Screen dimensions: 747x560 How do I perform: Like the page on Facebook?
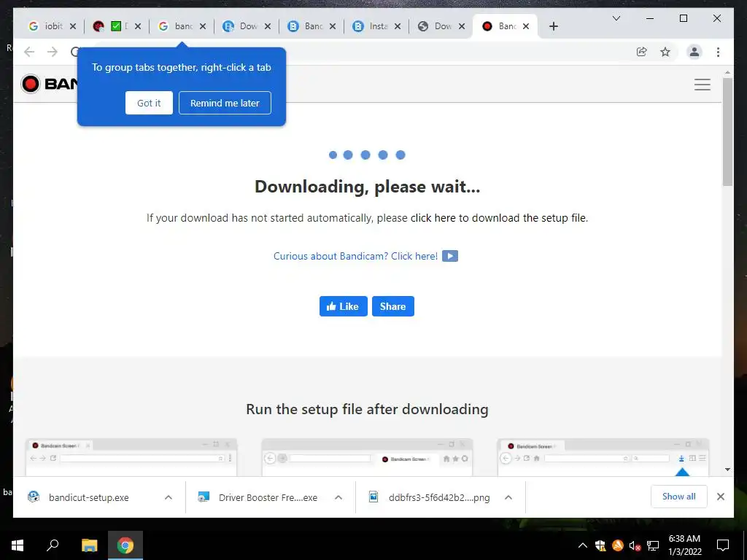click(x=343, y=306)
